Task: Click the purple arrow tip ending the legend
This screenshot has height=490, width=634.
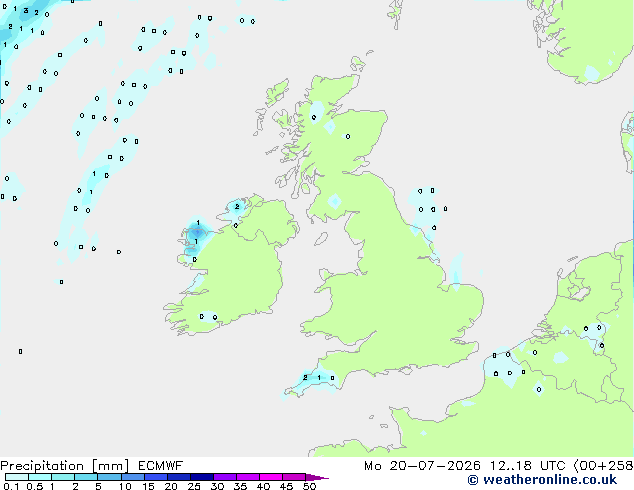Action: [x=317, y=477]
